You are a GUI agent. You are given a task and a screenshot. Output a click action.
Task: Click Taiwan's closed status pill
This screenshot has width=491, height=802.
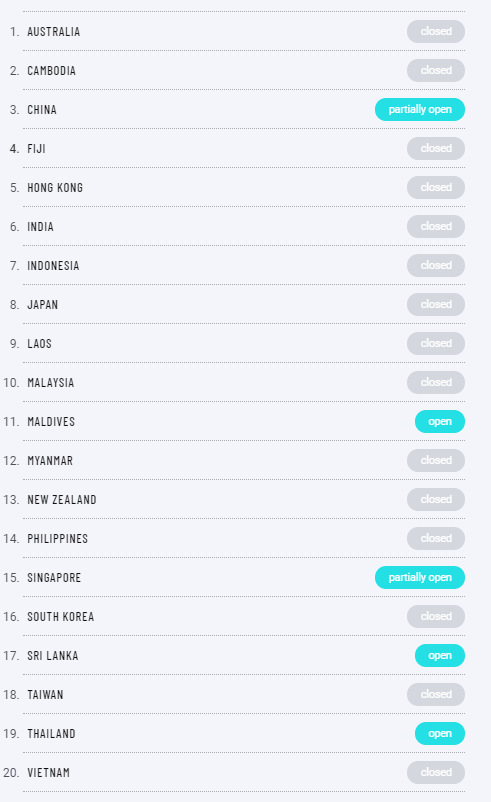436,695
